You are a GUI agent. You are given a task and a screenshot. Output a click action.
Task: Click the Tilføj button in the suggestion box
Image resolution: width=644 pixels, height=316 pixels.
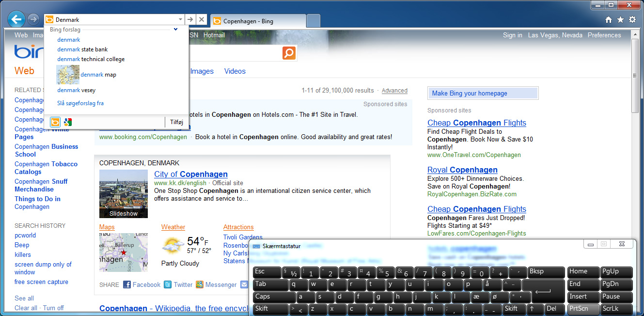pyautogui.click(x=176, y=122)
